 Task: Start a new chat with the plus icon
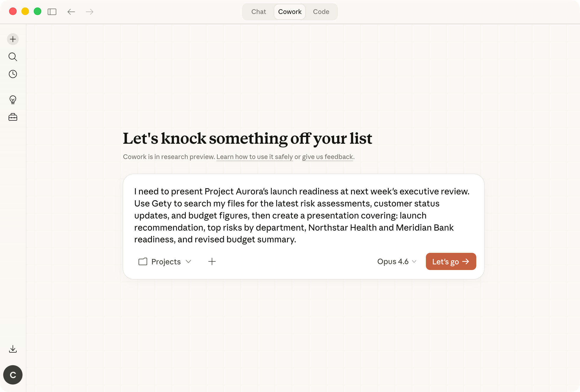pyautogui.click(x=13, y=39)
